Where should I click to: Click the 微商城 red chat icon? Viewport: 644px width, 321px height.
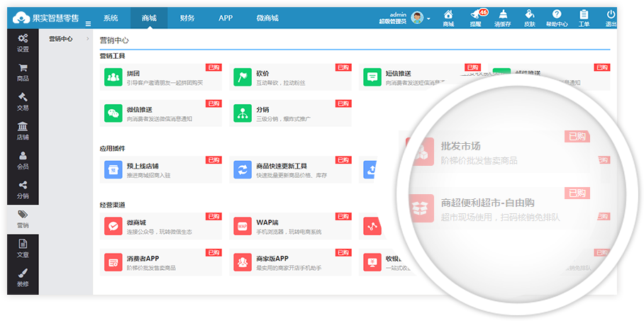[x=113, y=226]
